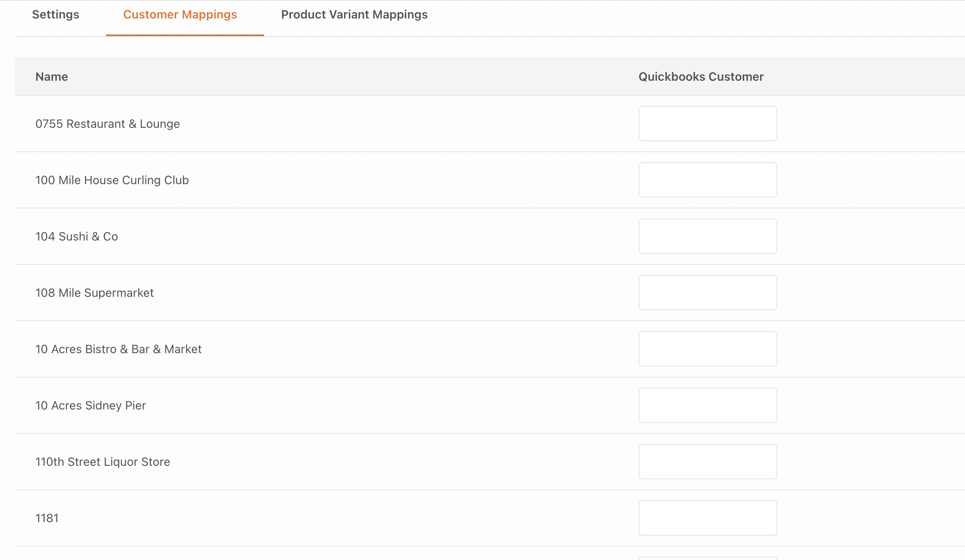Screen dimensions: 965x560
Task: Select the 100 Mile House Curling Club name
Action: click(x=112, y=180)
